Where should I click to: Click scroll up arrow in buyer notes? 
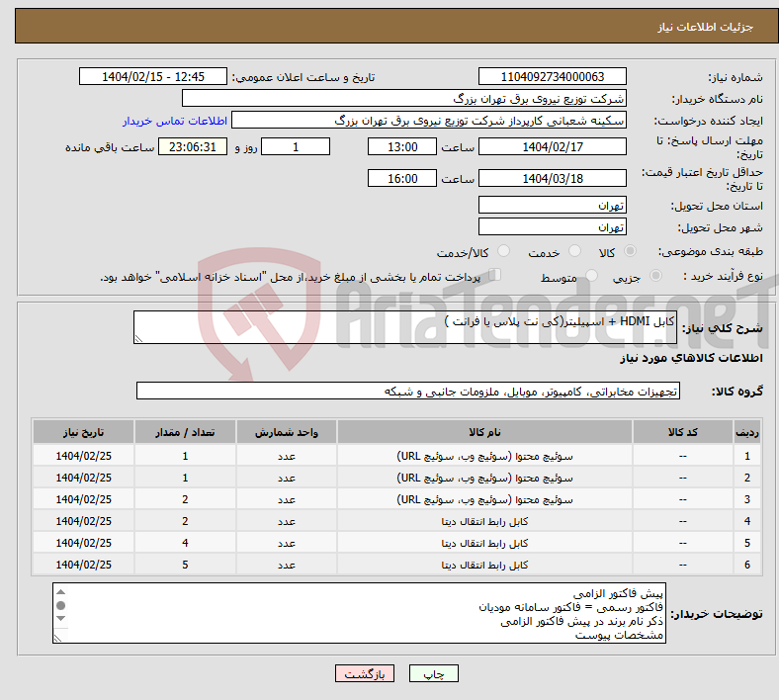pyautogui.click(x=60, y=591)
